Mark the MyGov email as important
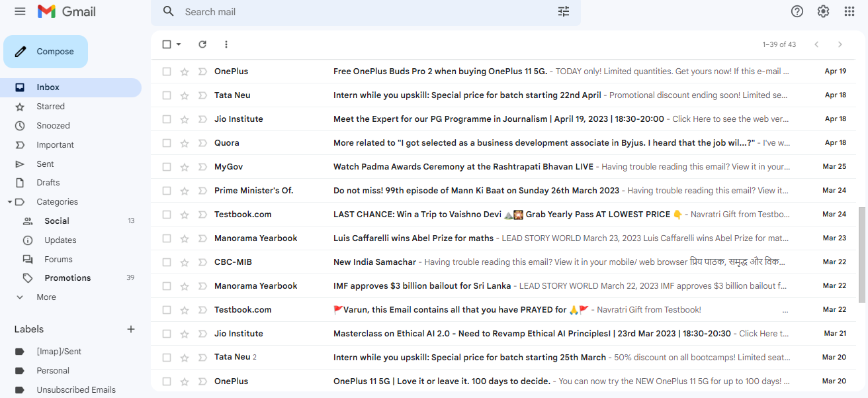The height and width of the screenshot is (398, 868). [202, 167]
